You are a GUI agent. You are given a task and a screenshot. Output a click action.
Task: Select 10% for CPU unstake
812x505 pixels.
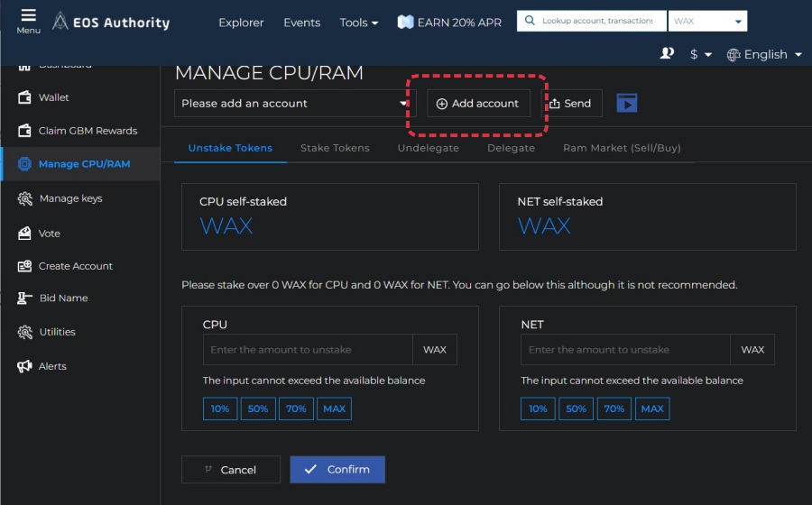coord(220,409)
